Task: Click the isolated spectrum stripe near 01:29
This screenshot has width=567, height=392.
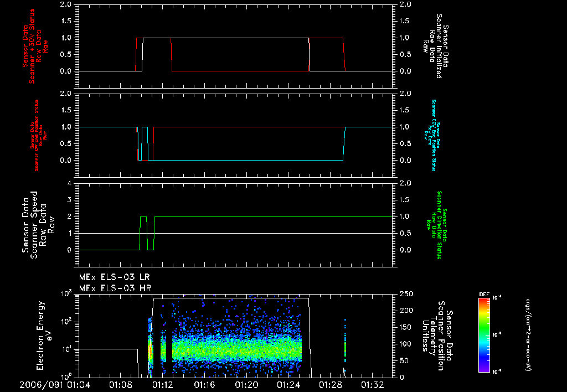Action: [x=345, y=345]
